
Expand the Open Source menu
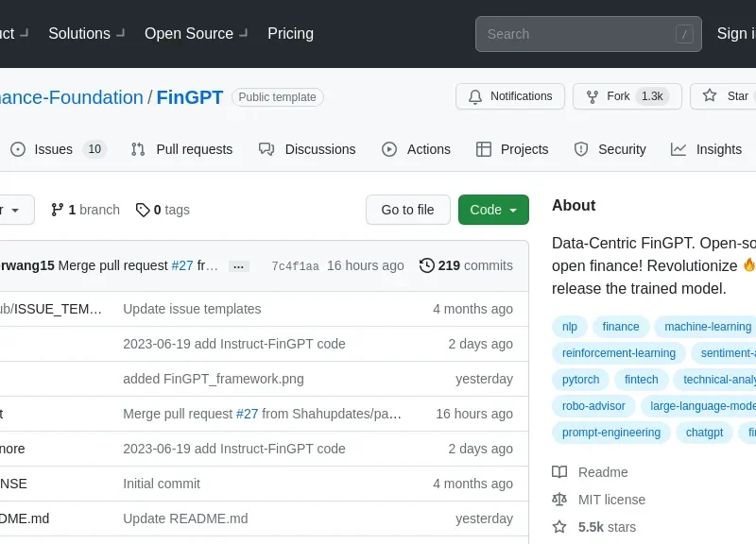coord(196,33)
